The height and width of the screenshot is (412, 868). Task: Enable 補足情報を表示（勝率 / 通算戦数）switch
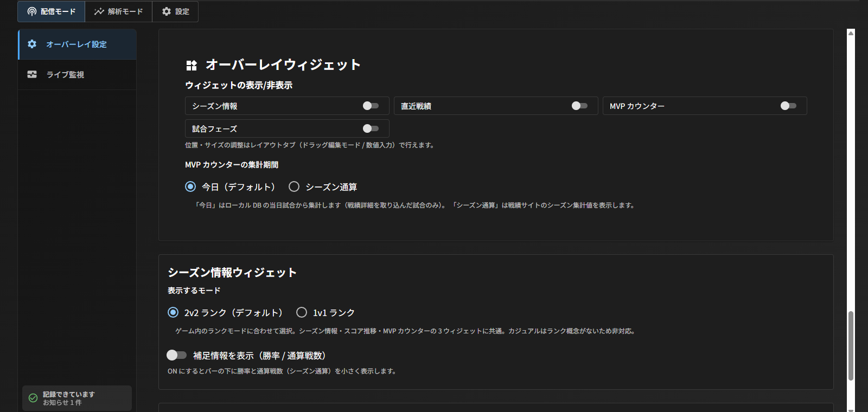pos(176,355)
